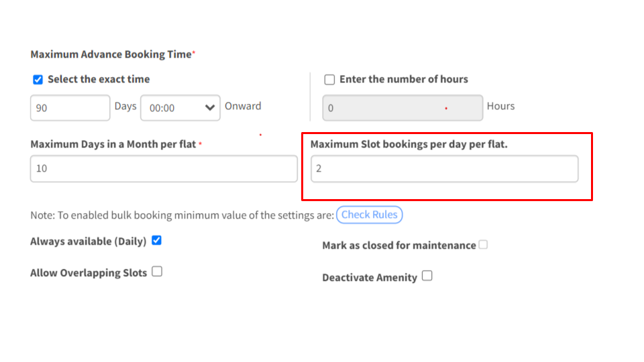
Task: Untick the Always available (Daily) checkbox
Action: click(x=156, y=241)
